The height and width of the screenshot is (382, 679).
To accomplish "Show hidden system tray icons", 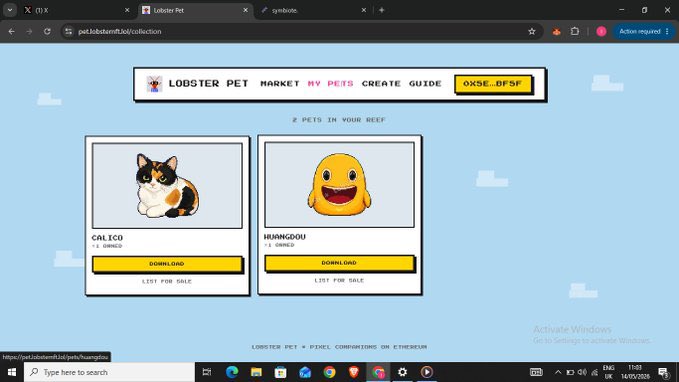I will click(558, 372).
